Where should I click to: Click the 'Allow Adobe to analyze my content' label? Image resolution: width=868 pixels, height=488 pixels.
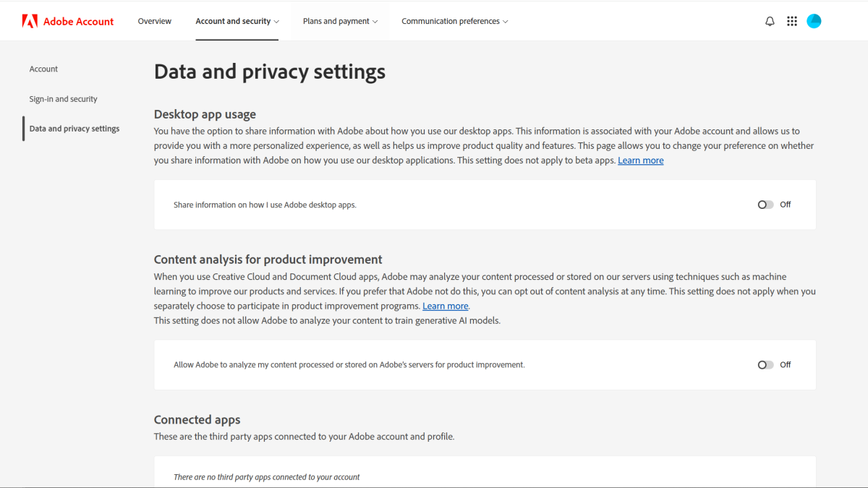click(349, 365)
